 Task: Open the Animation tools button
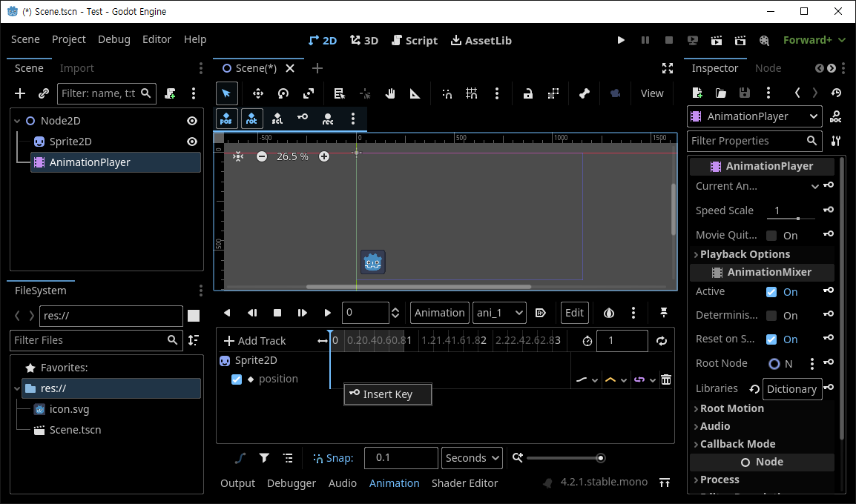[439, 313]
